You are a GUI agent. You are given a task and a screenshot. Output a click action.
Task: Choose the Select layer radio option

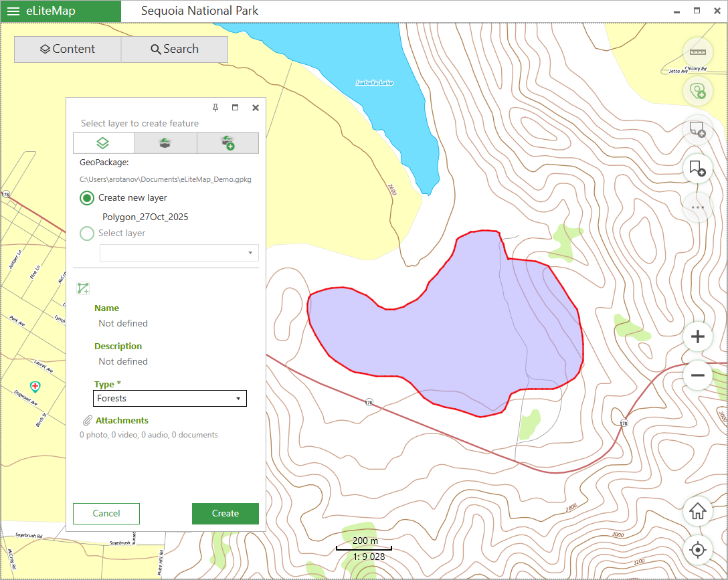click(87, 233)
